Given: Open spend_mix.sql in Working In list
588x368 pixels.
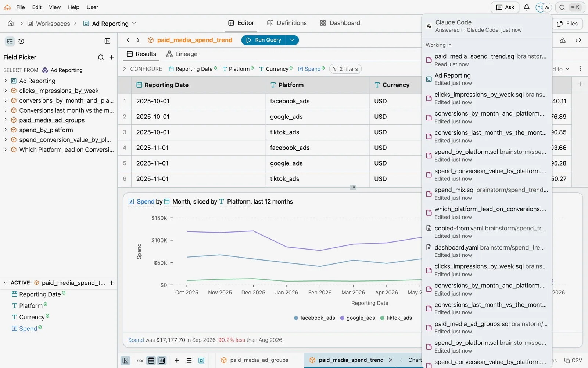Looking at the screenshot, I should [x=487, y=194].
